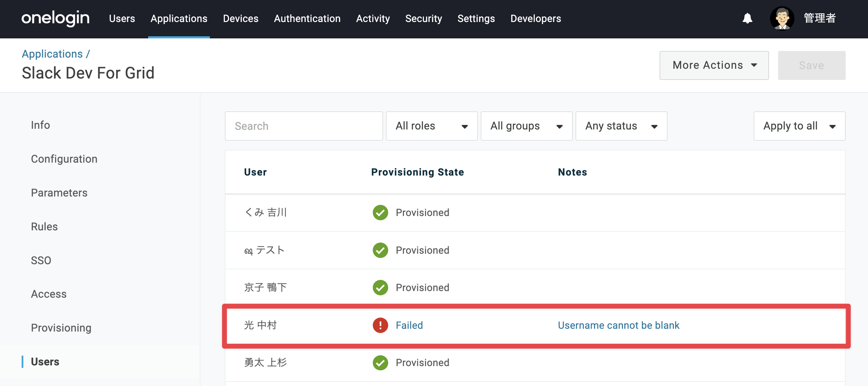Open the admin profile avatar

(x=782, y=18)
